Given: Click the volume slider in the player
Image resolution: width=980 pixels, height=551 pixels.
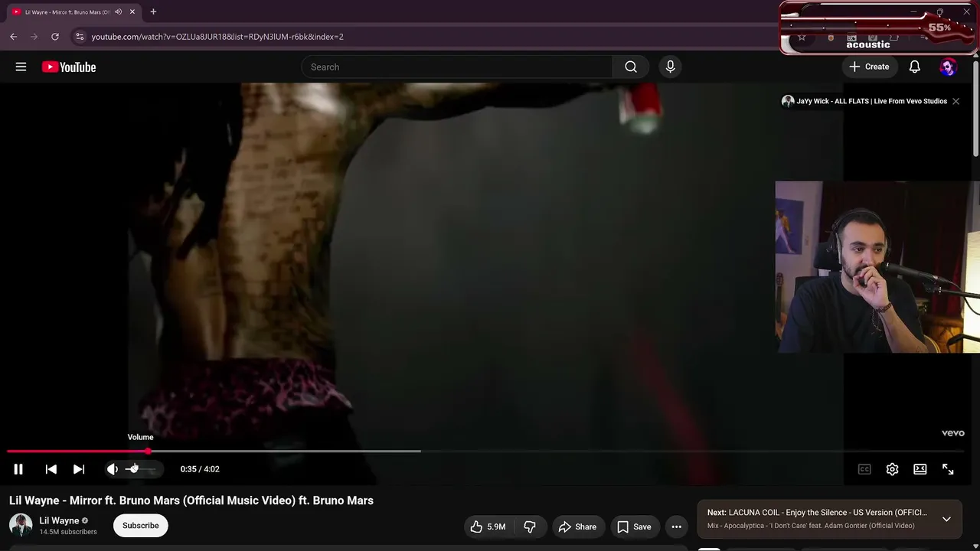Looking at the screenshot, I should [141, 469].
